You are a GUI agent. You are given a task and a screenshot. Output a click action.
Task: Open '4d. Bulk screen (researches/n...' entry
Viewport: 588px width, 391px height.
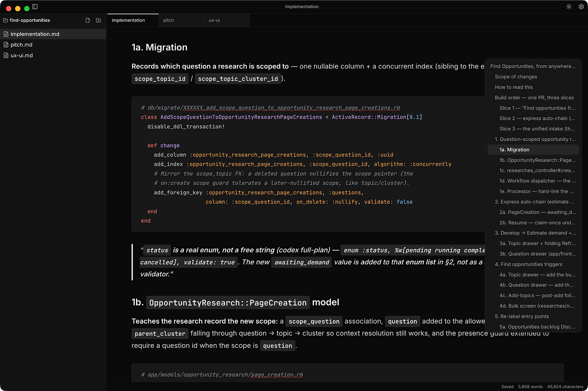533,306
